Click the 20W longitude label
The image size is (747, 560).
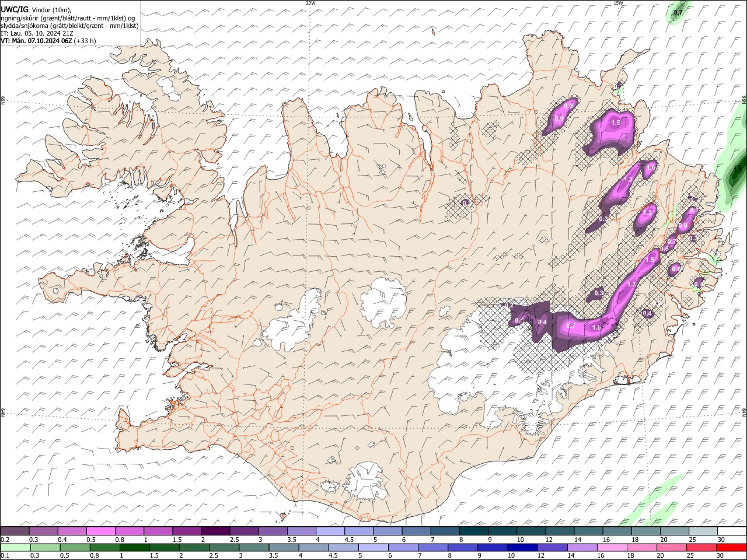(310, 3)
